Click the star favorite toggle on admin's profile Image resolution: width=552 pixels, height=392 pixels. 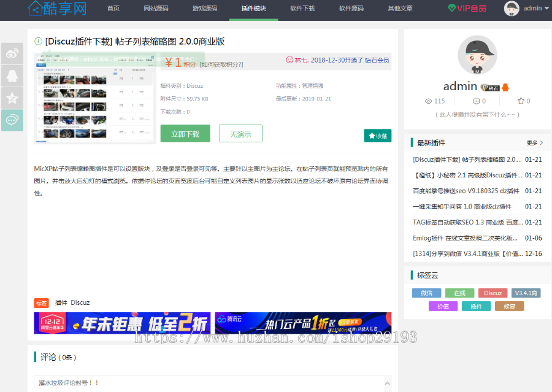pyautogui.click(x=521, y=101)
